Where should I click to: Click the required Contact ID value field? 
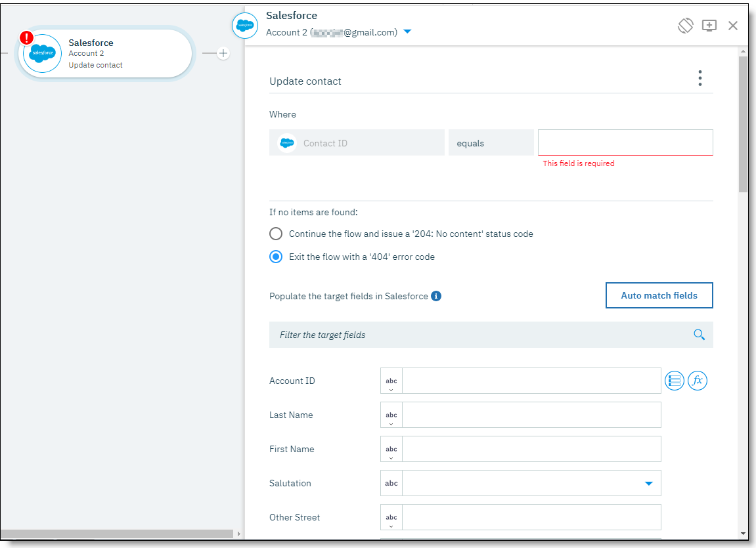[x=625, y=142]
